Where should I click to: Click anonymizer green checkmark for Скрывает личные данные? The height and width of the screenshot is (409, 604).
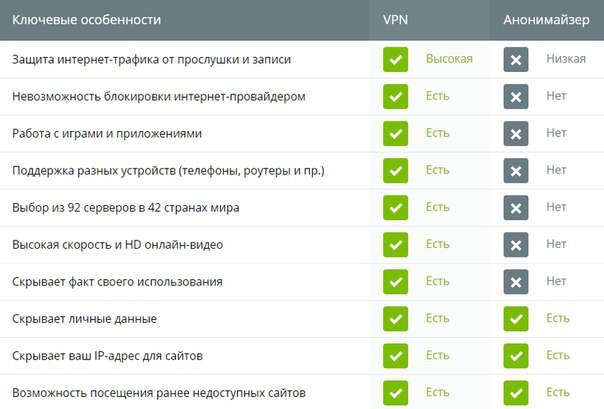pyautogui.click(x=516, y=318)
